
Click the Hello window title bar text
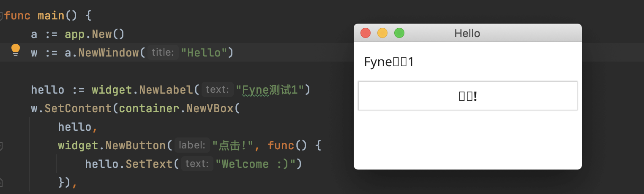point(467,33)
